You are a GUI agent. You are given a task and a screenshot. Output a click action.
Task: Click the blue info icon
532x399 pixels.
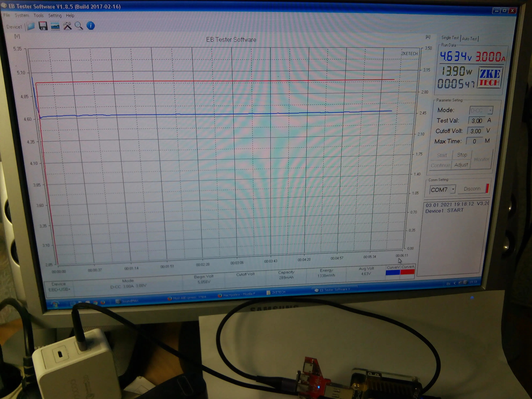pyautogui.click(x=91, y=25)
